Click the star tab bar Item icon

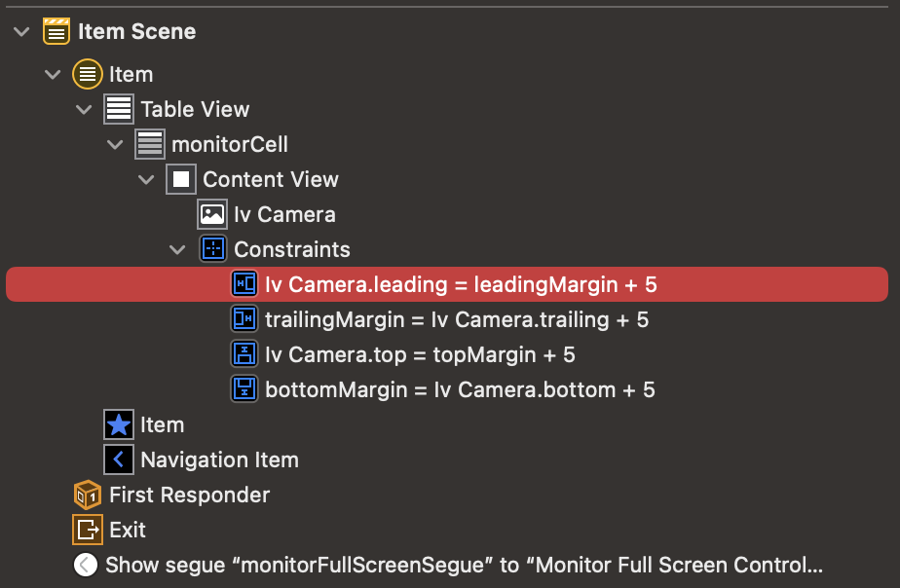[x=119, y=424]
